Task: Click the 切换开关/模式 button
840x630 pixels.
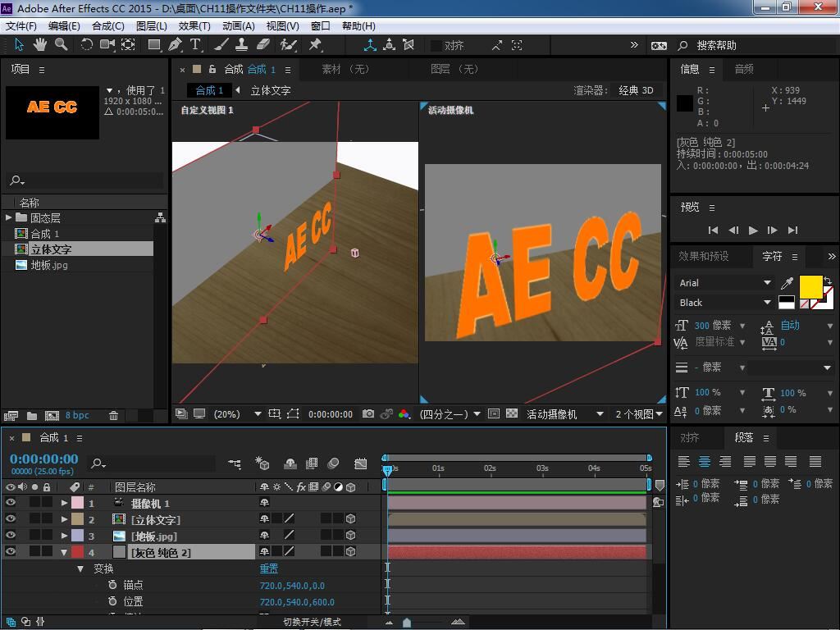Action: 312,622
